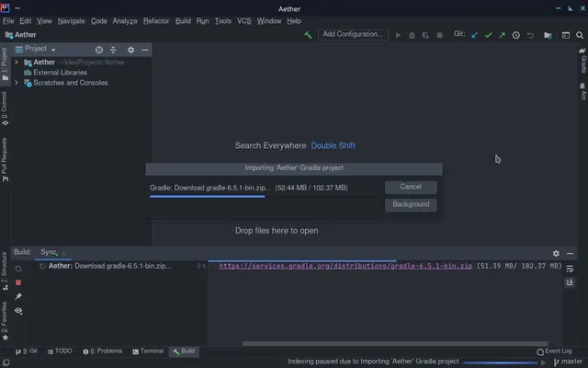Stop the Gradle sync red square
The image size is (588, 368).
coord(18,282)
